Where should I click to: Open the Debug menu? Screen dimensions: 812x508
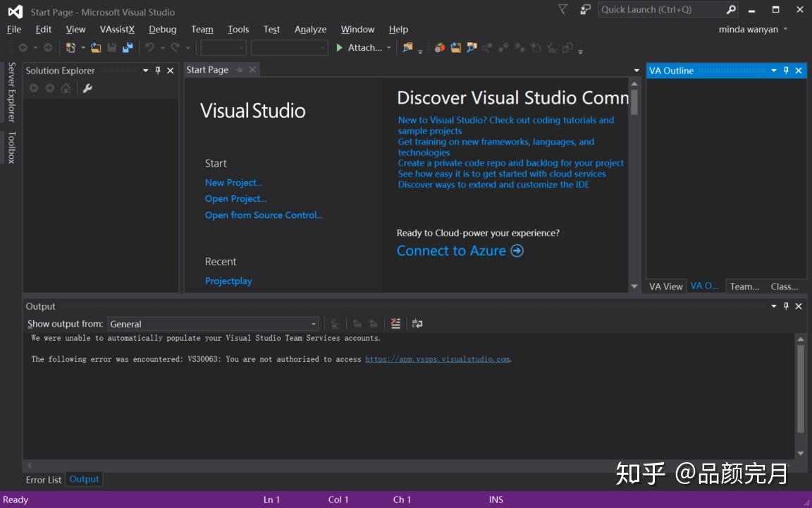click(162, 29)
